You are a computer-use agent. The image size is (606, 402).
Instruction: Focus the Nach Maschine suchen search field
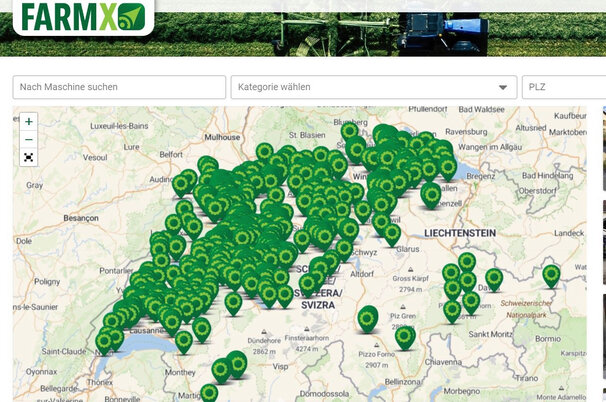coord(119,87)
